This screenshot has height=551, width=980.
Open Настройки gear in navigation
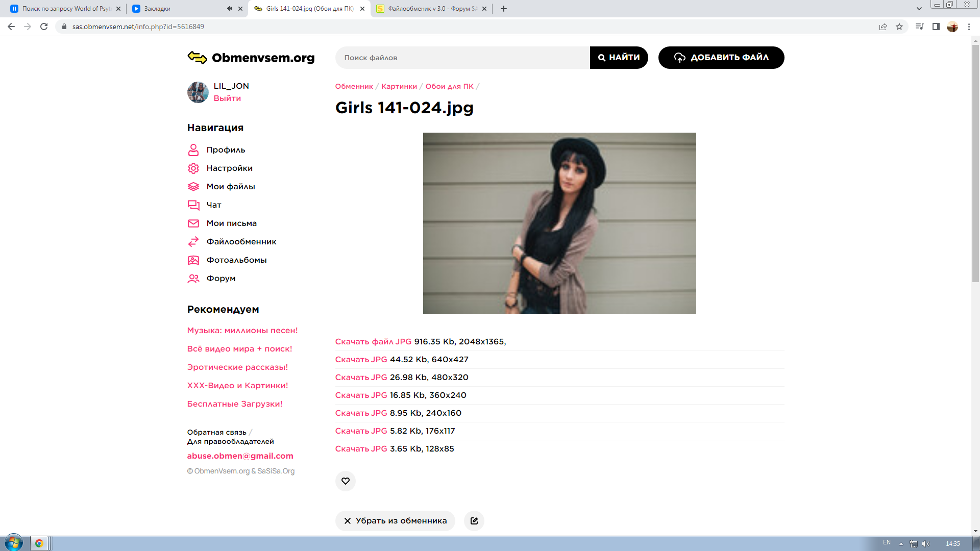pos(229,168)
